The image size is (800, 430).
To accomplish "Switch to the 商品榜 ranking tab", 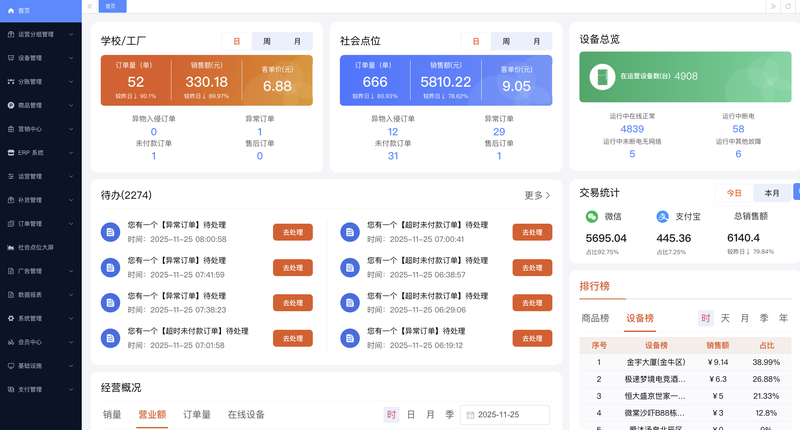I will 595,318.
